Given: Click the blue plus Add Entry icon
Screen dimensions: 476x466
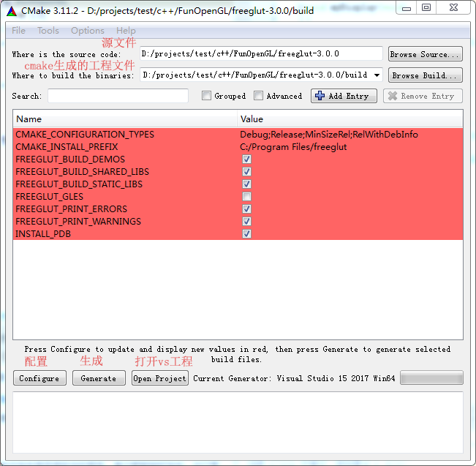Looking at the screenshot, I should coord(320,96).
